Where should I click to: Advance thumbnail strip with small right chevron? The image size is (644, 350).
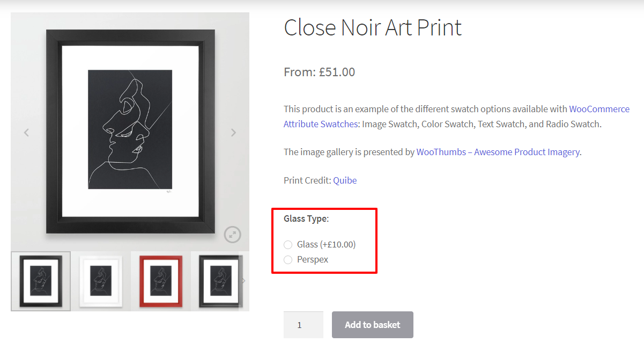(x=243, y=281)
